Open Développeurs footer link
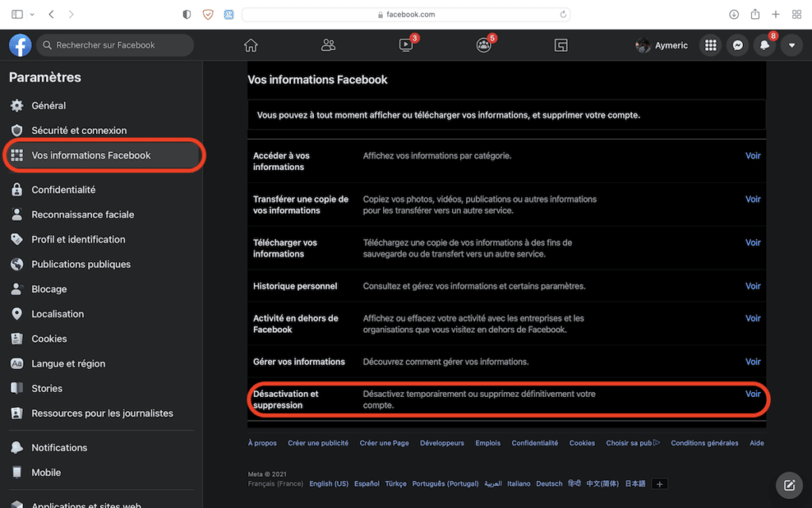 (x=442, y=443)
